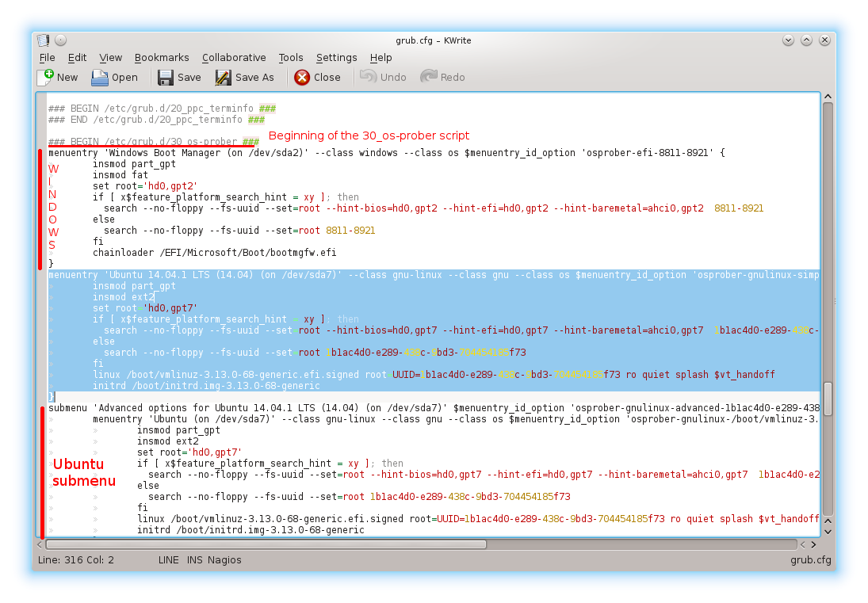Toggle the round on-all-desktops title bar button
The width and height of the screenshot is (868, 603).
click(x=61, y=40)
